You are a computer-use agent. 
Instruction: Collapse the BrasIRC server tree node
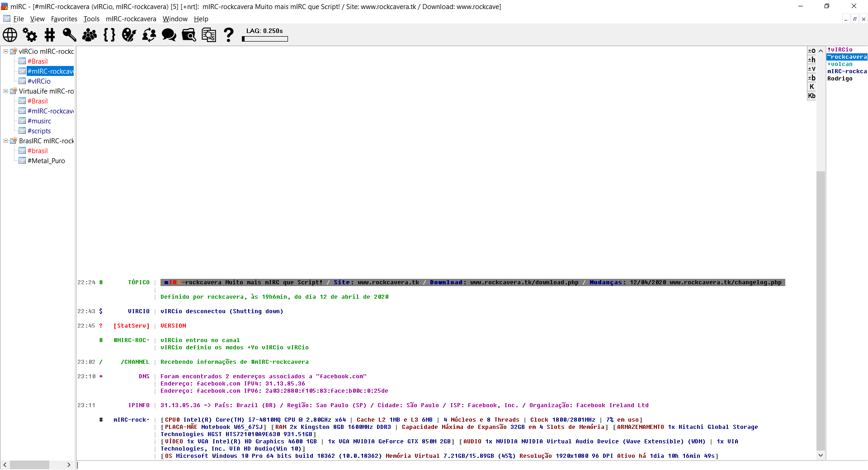pos(6,141)
